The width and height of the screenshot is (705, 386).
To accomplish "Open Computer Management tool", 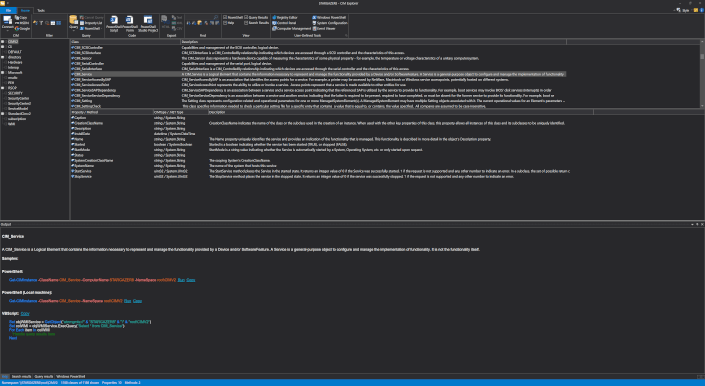I will 291,28.
